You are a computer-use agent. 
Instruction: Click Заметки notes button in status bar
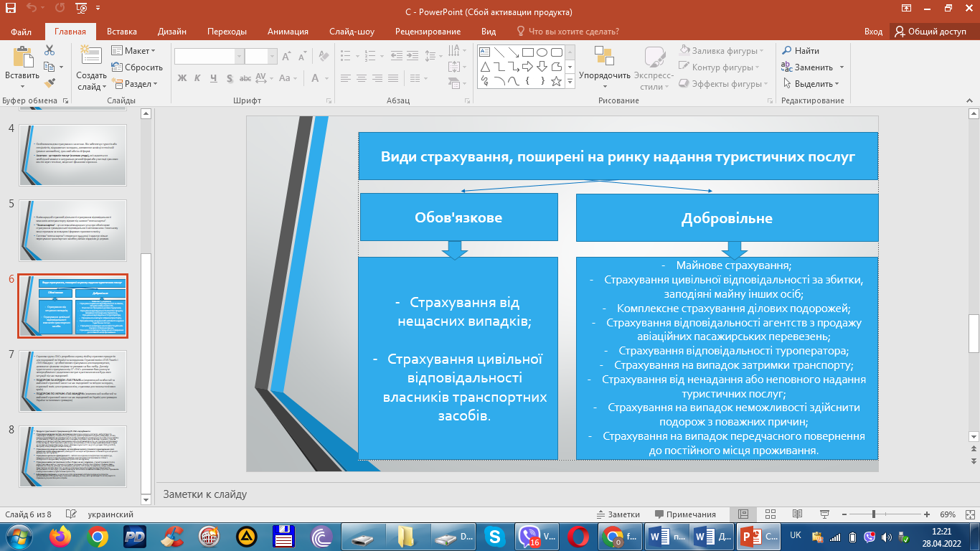(618, 514)
